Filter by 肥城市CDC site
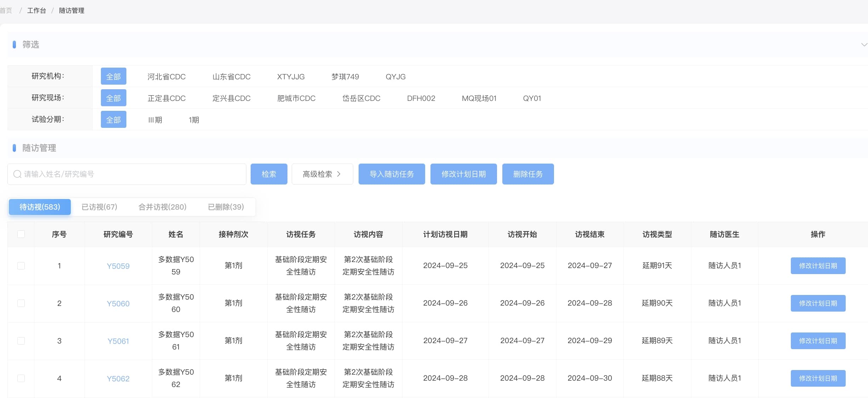Screen dimensions: 868x398 tap(296, 98)
